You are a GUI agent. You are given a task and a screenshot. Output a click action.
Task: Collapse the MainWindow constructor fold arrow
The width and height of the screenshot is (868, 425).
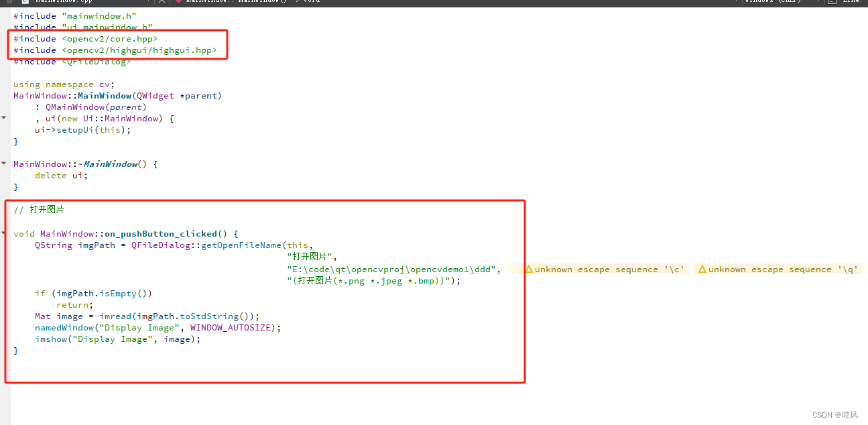[x=4, y=118]
